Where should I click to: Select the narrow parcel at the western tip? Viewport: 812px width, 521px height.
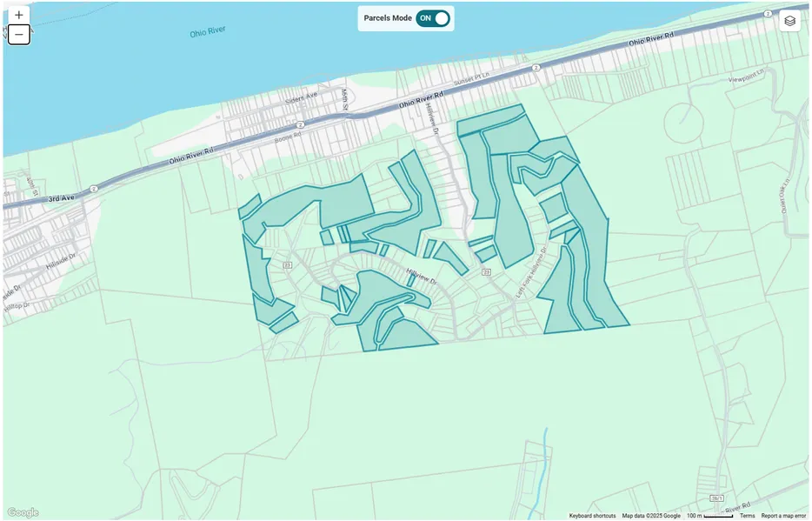click(x=250, y=206)
